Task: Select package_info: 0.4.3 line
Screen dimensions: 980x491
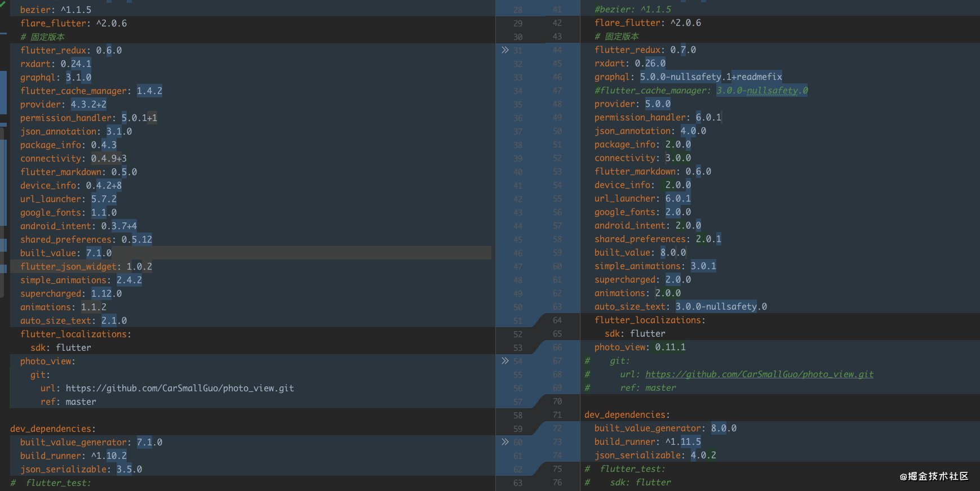Action: 68,145
